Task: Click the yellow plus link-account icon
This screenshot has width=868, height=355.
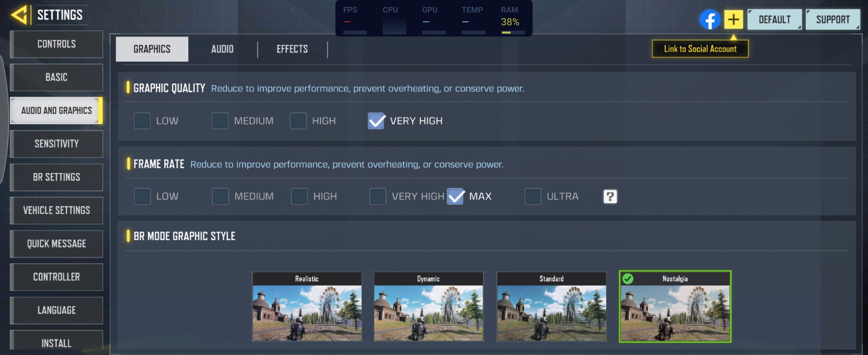Action: [733, 19]
